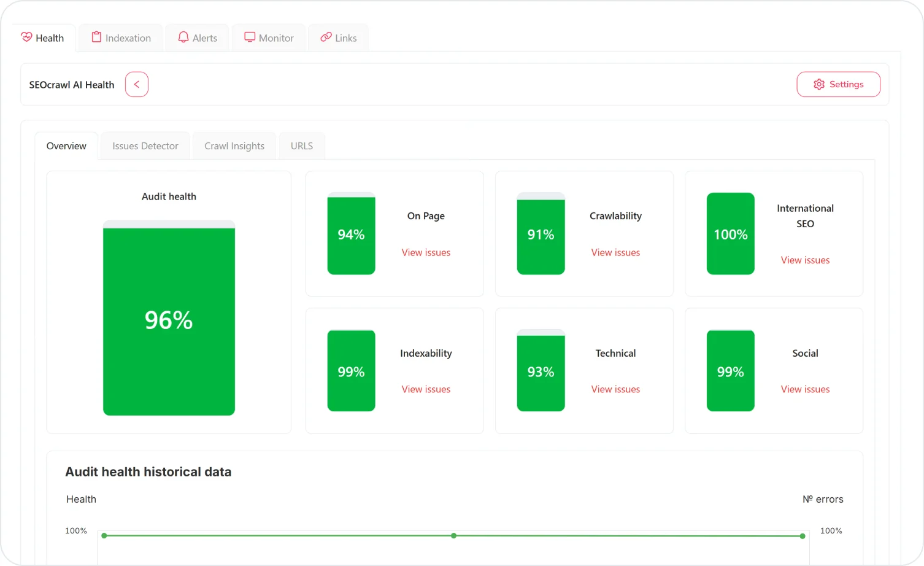This screenshot has height=566, width=924.
Task: Click the 99% Social score bar
Action: tap(730, 371)
